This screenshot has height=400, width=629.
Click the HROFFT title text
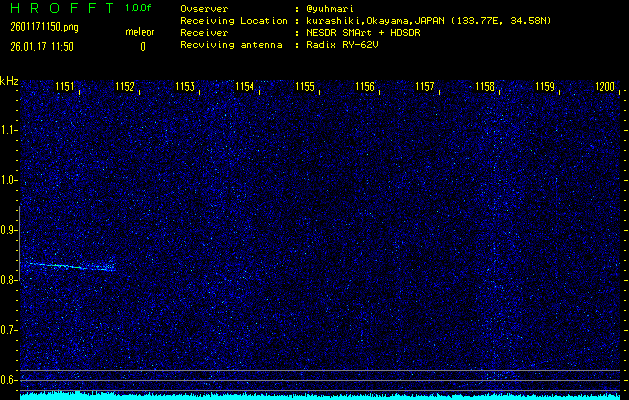[60, 8]
